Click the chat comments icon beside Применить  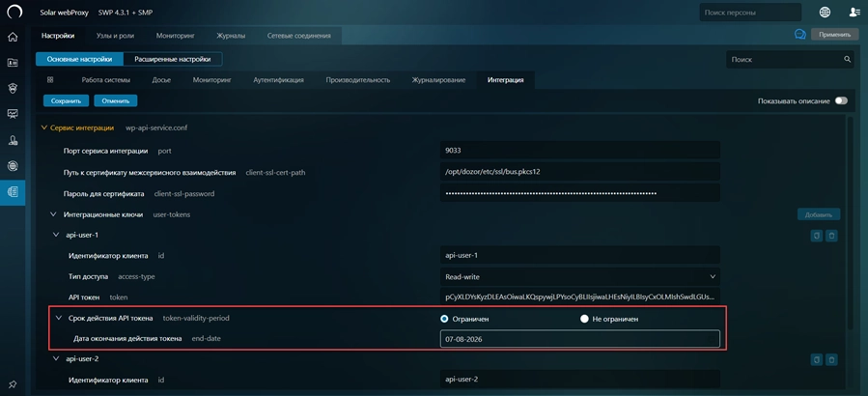tap(799, 35)
